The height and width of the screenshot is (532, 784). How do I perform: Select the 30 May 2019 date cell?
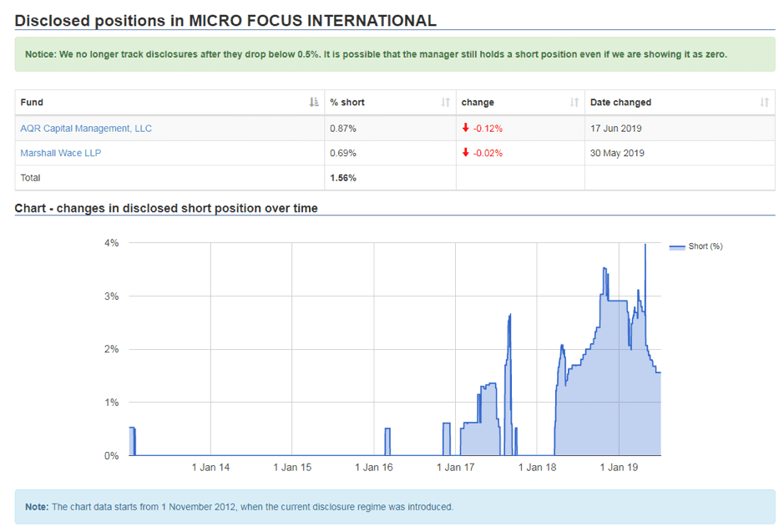[617, 153]
